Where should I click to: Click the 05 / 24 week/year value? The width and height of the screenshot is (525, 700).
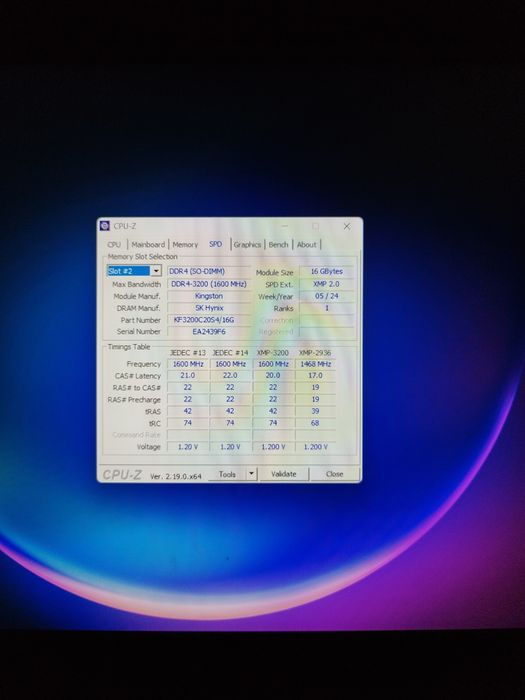click(327, 296)
